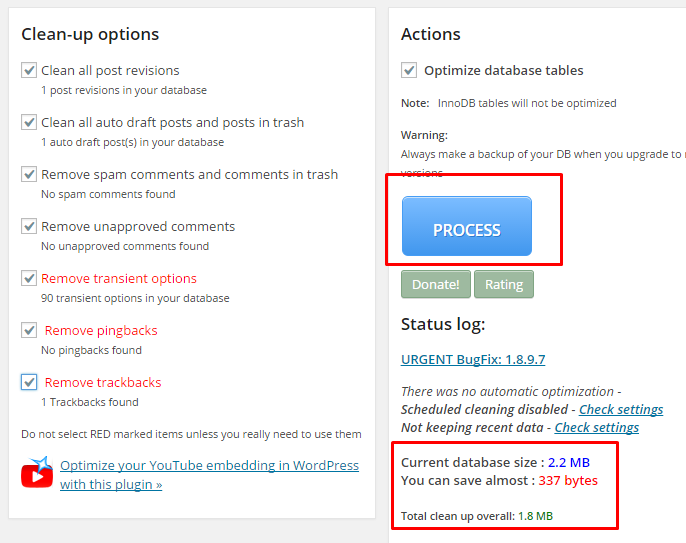Click the Donate! button

click(436, 284)
